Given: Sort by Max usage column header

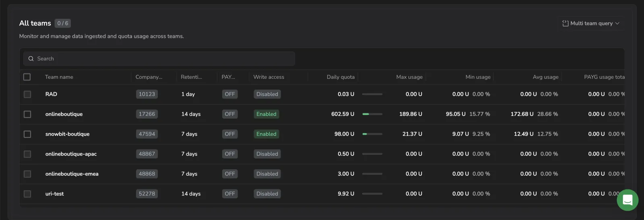Looking at the screenshot, I should (409, 77).
